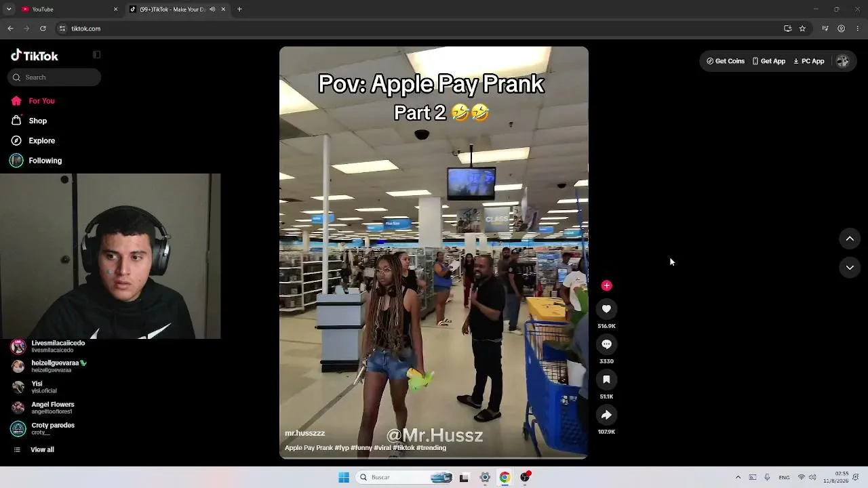Screen dimensions: 868x488
Task: Open site information icon in address bar
Action: [x=62, y=28]
